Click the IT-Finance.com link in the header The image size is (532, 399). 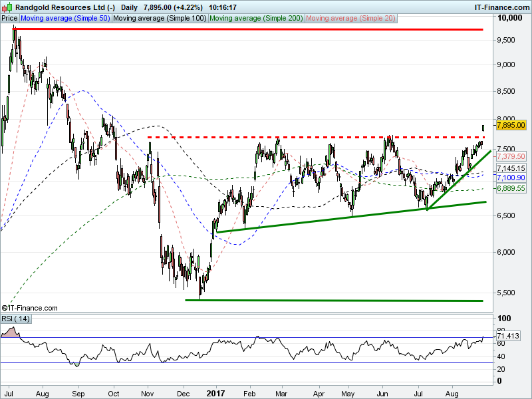point(502,7)
